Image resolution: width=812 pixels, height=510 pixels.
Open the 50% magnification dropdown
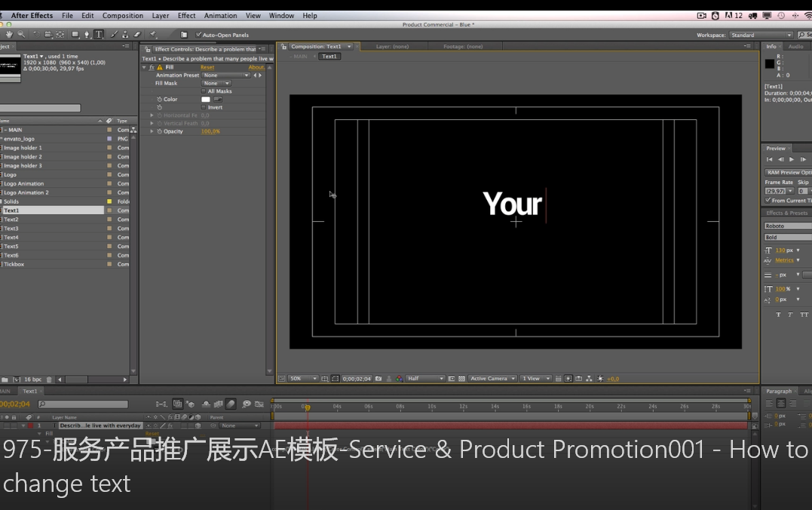click(302, 379)
